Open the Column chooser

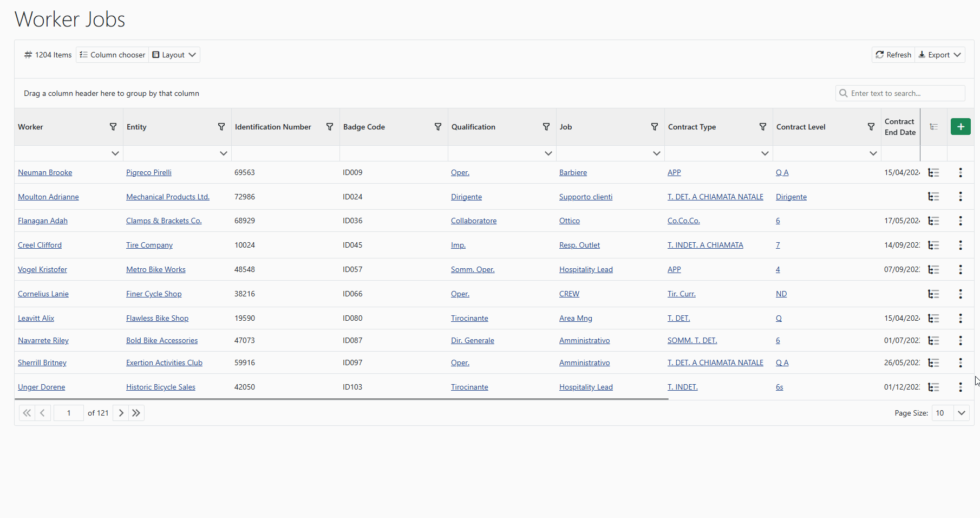[x=113, y=55]
